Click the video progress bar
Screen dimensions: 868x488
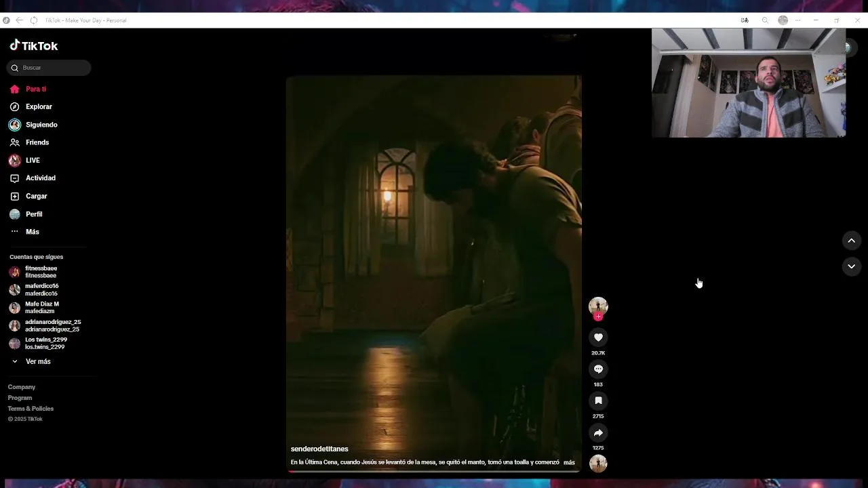(433, 471)
